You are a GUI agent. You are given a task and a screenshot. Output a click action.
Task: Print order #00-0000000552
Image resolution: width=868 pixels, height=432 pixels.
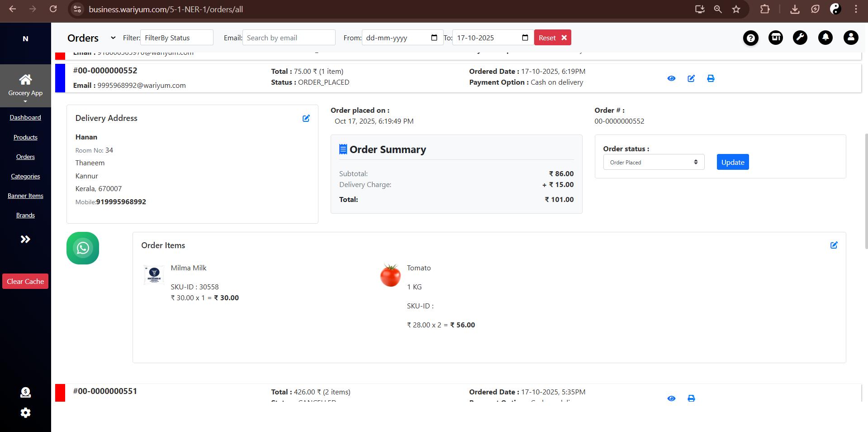pyautogui.click(x=711, y=78)
